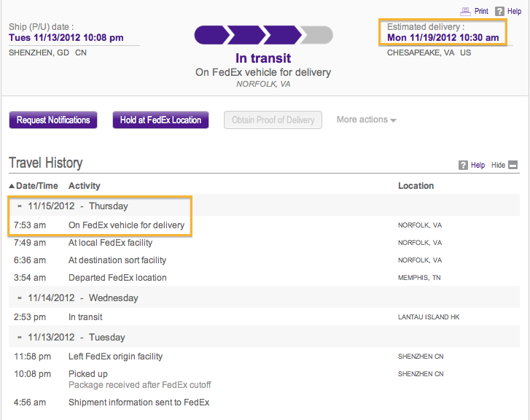Click the Activity column header
The height and width of the screenshot is (420, 530).
(x=85, y=186)
